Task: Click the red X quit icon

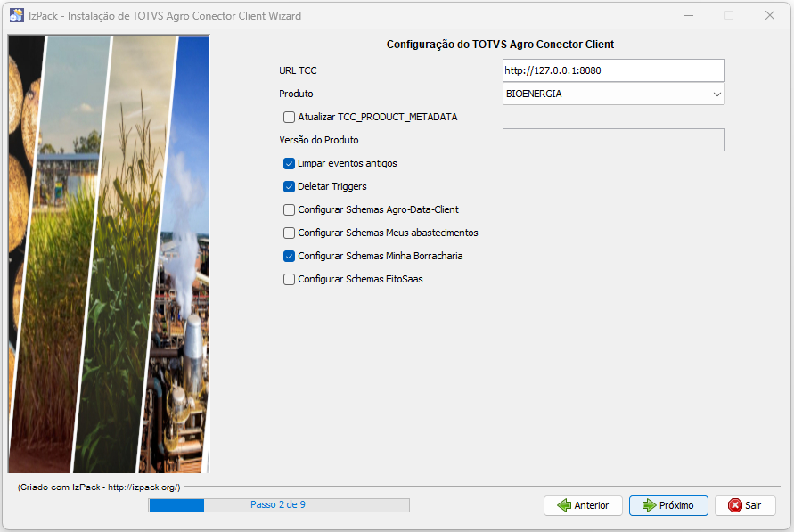Action: (735, 505)
